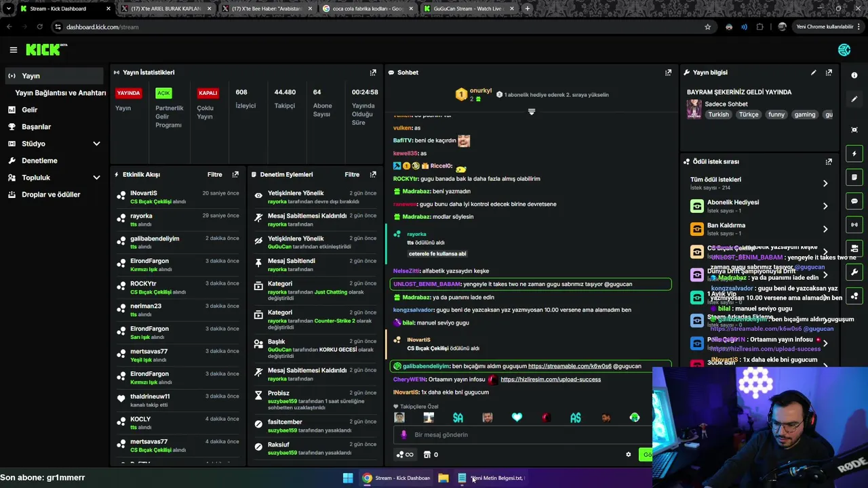
Task: Click the gaming tag in Yayın bilgisi
Action: pos(804,115)
